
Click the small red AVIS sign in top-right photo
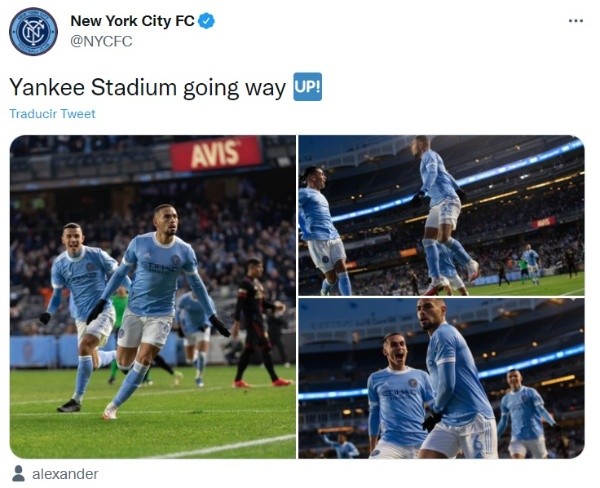point(543,222)
